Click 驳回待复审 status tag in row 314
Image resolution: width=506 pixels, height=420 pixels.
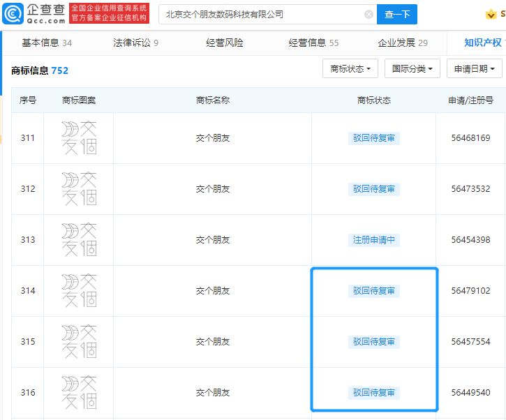pyautogui.click(x=373, y=291)
